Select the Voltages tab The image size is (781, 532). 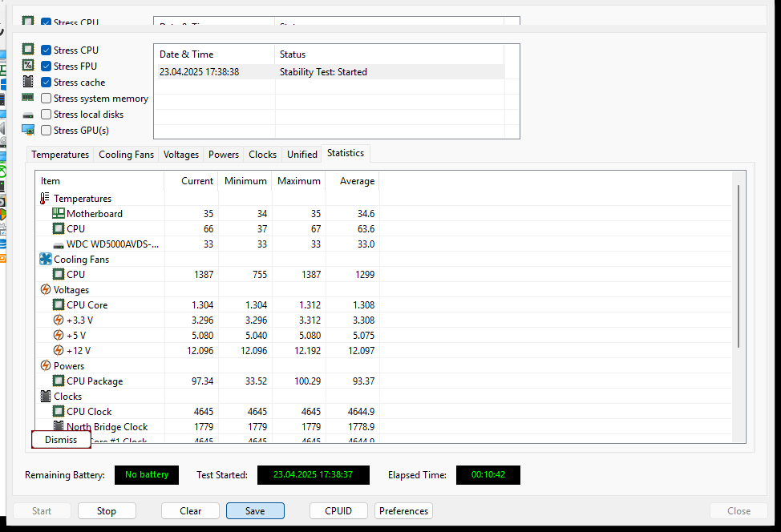click(x=180, y=155)
